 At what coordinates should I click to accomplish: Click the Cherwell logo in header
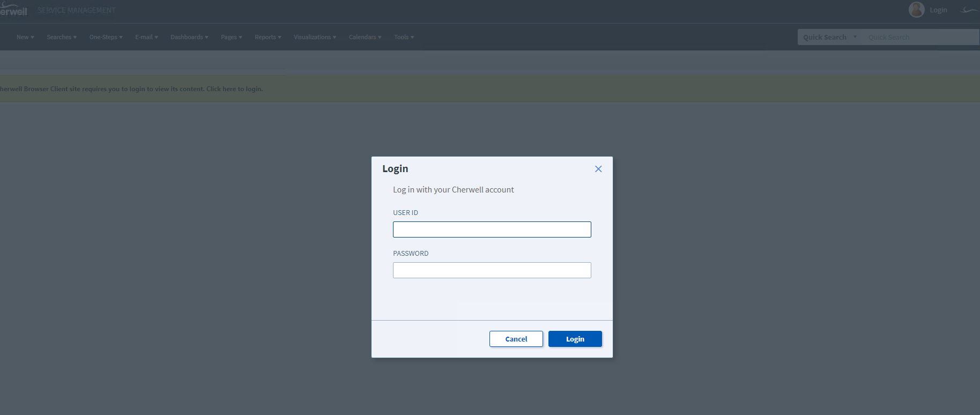pyautogui.click(x=13, y=10)
